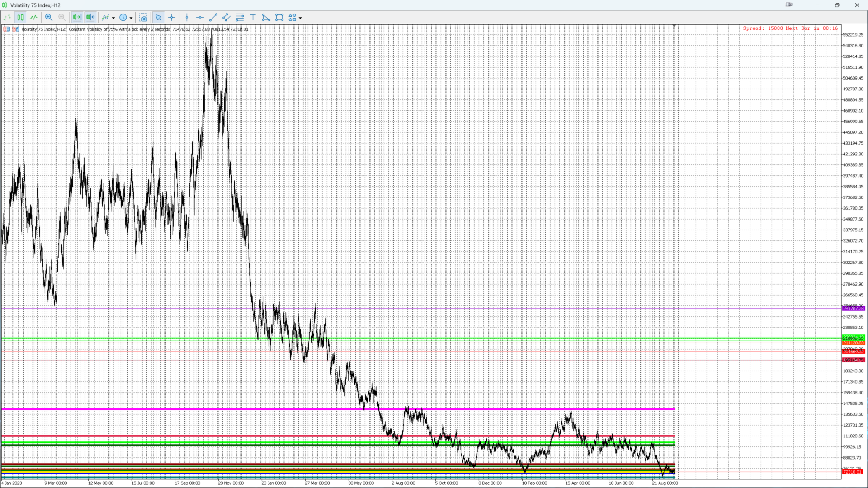The image size is (868, 488).
Task: Select the cursor arrow tool
Action: (158, 18)
